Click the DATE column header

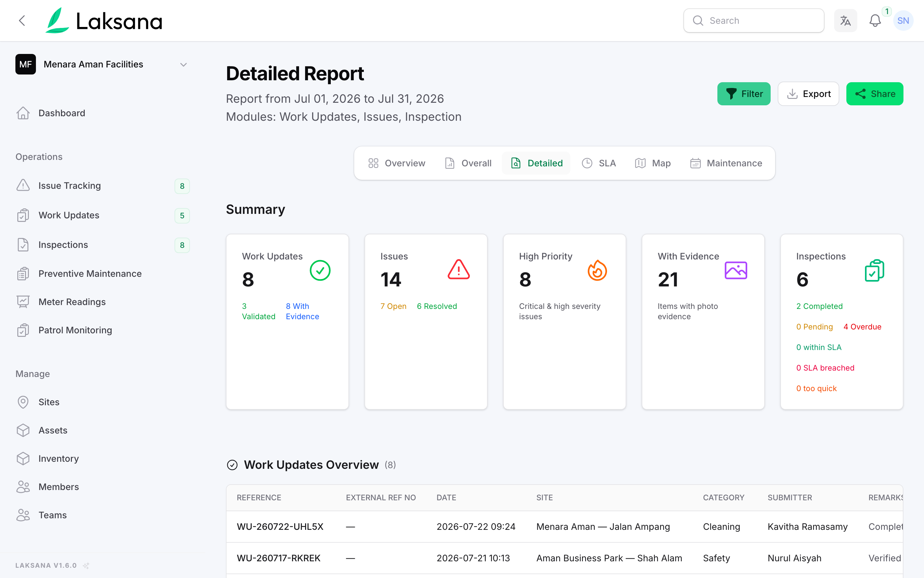click(446, 498)
